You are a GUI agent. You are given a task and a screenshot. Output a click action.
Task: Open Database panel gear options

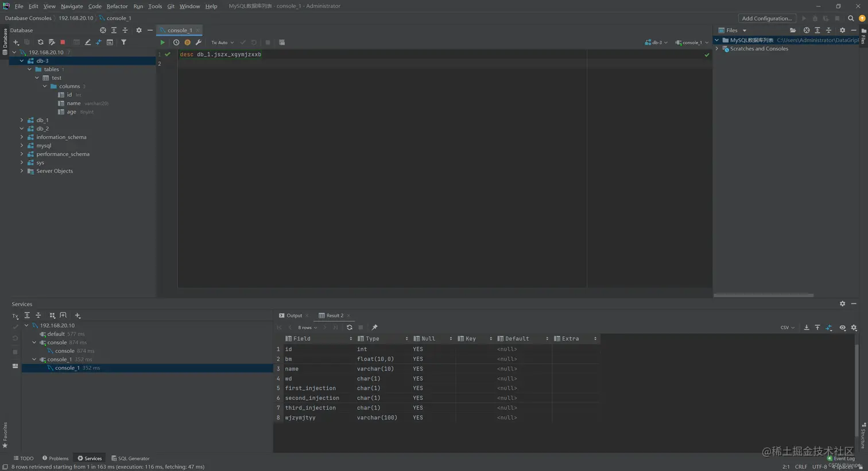point(139,30)
